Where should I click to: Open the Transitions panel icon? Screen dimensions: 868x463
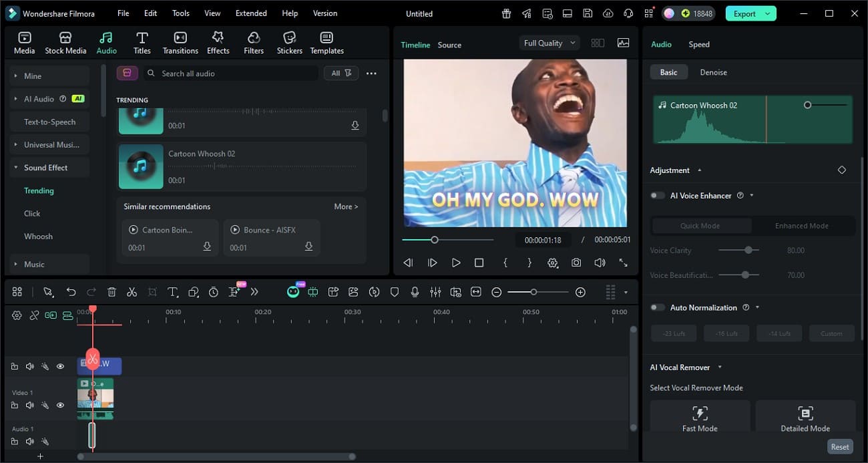coord(180,40)
